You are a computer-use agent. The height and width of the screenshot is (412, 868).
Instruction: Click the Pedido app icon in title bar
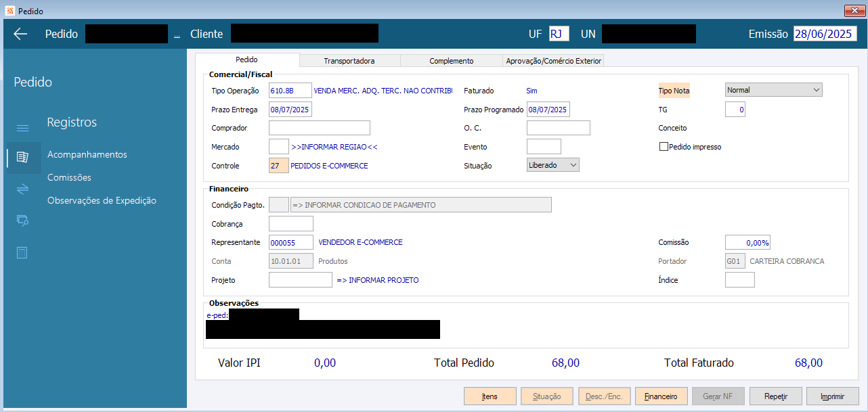(9, 11)
